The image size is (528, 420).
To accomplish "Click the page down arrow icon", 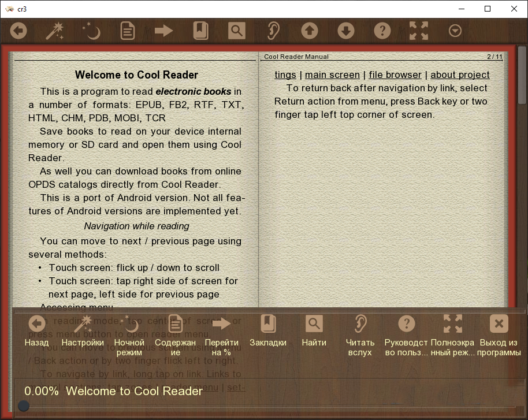I will [346, 31].
